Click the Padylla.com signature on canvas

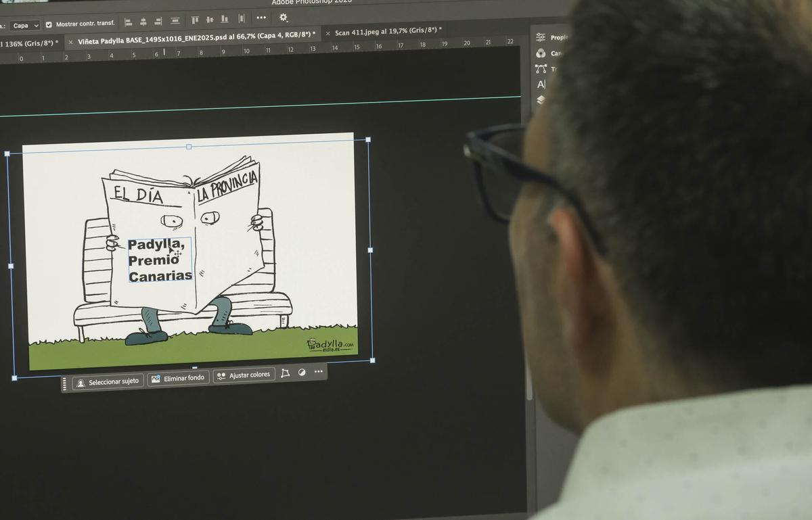pyautogui.click(x=330, y=345)
